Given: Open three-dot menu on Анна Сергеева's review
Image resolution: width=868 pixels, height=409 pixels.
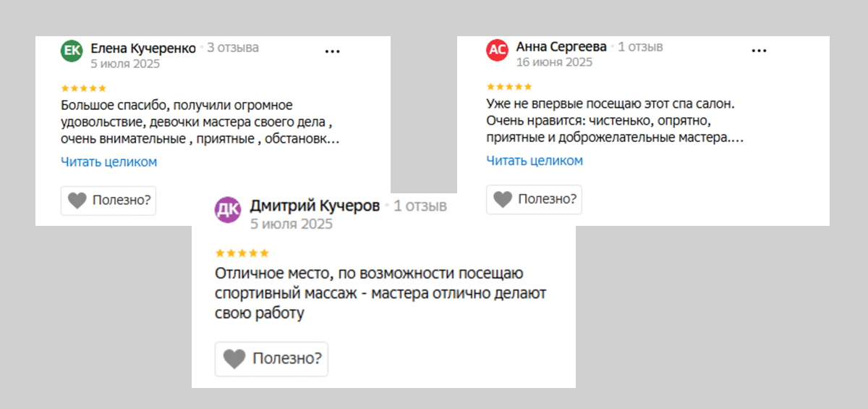Looking at the screenshot, I should click(x=759, y=51).
